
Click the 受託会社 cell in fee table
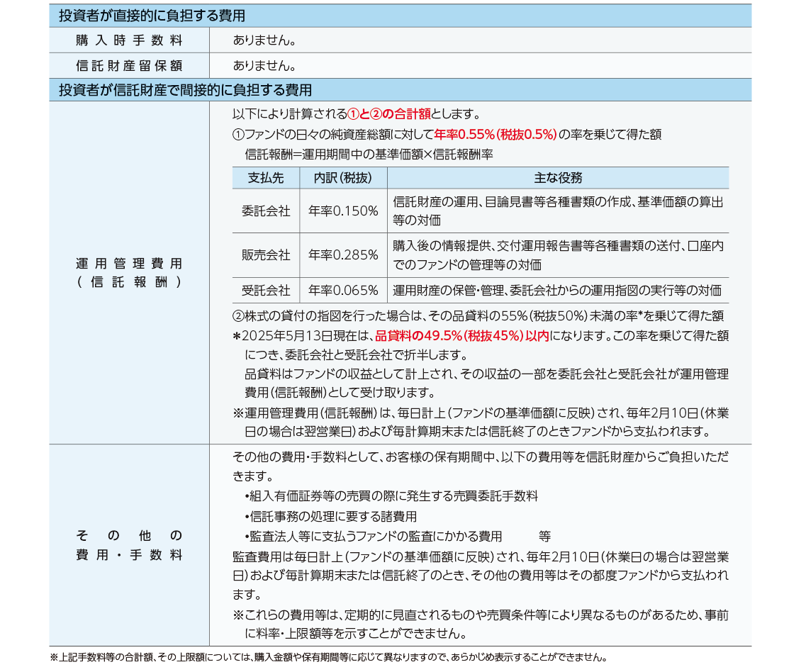point(266,290)
